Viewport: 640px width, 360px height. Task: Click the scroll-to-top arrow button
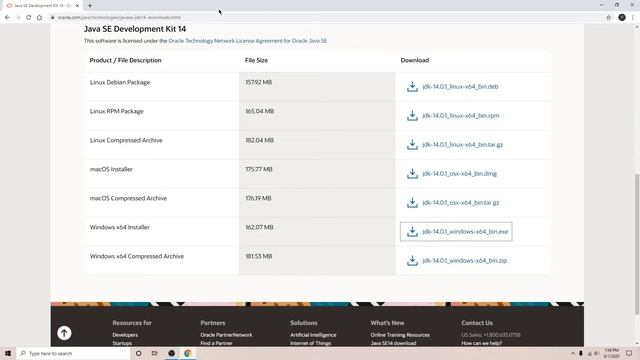(64, 333)
